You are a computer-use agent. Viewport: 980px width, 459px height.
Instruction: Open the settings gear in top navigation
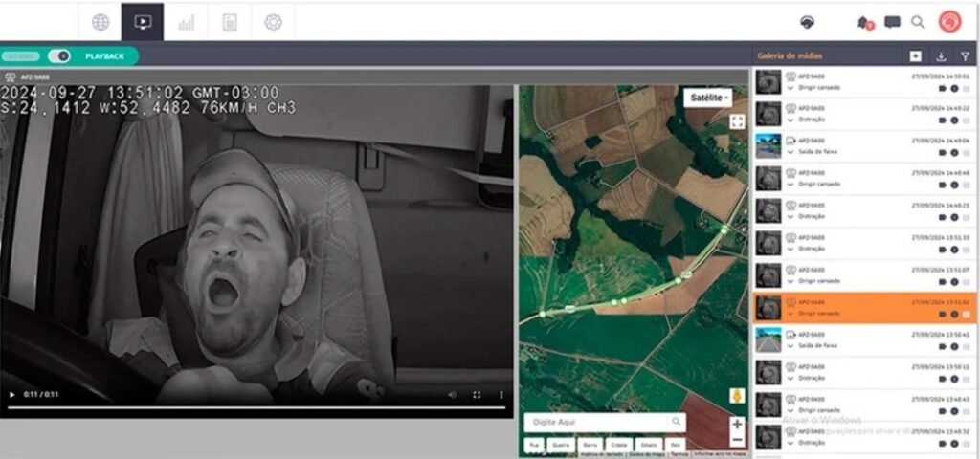coord(273,22)
